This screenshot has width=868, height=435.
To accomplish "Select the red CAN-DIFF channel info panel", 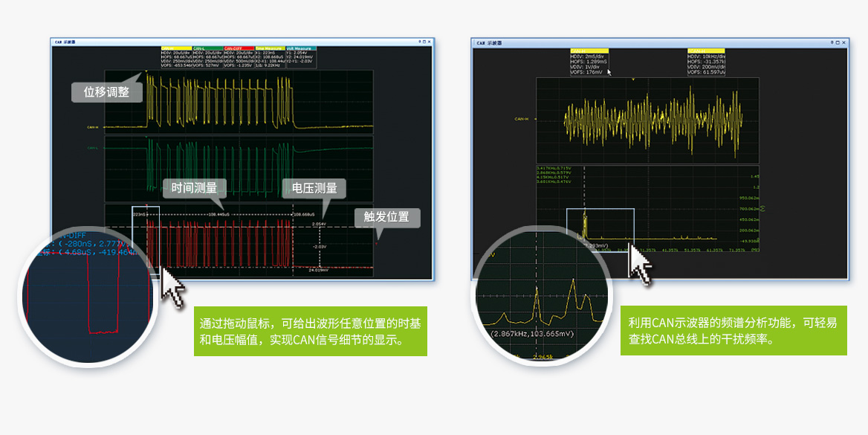I will (x=239, y=57).
